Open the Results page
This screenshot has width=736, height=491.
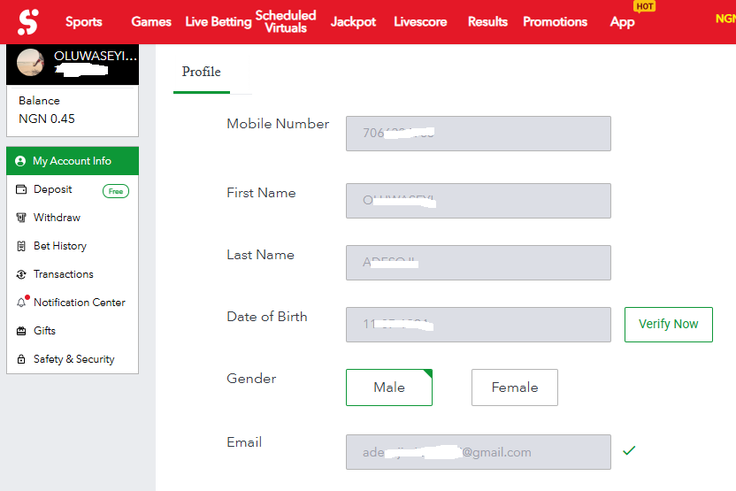pyautogui.click(x=488, y=22)
